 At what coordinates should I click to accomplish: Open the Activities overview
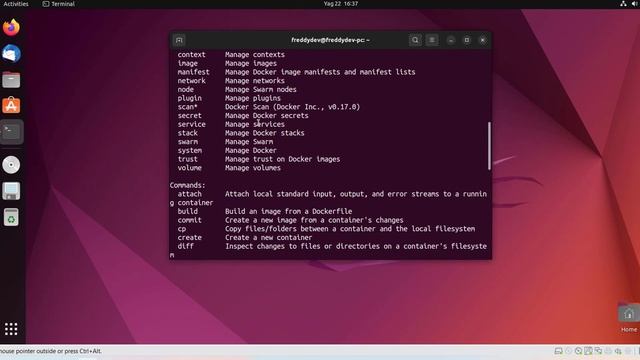click(x=16, y=4)
